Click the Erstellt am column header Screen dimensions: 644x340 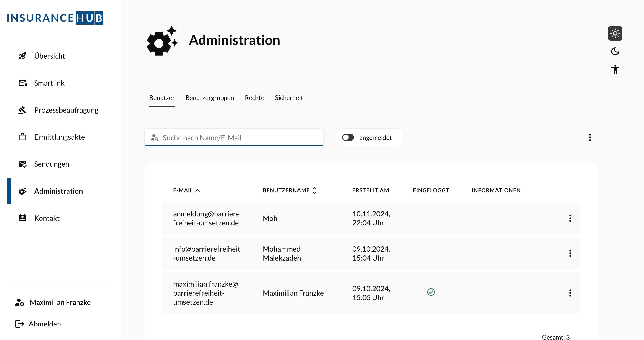click(371, 190)
